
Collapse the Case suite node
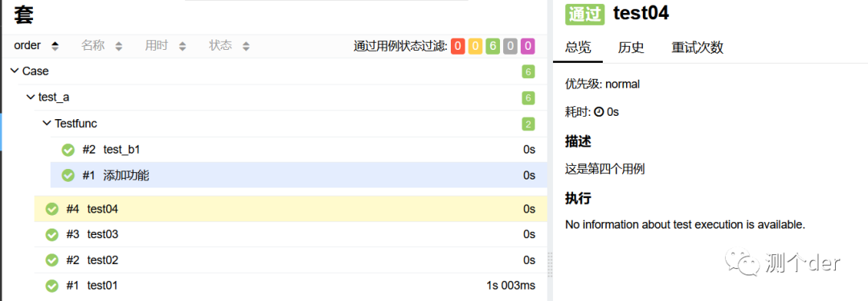pos(14,71)
